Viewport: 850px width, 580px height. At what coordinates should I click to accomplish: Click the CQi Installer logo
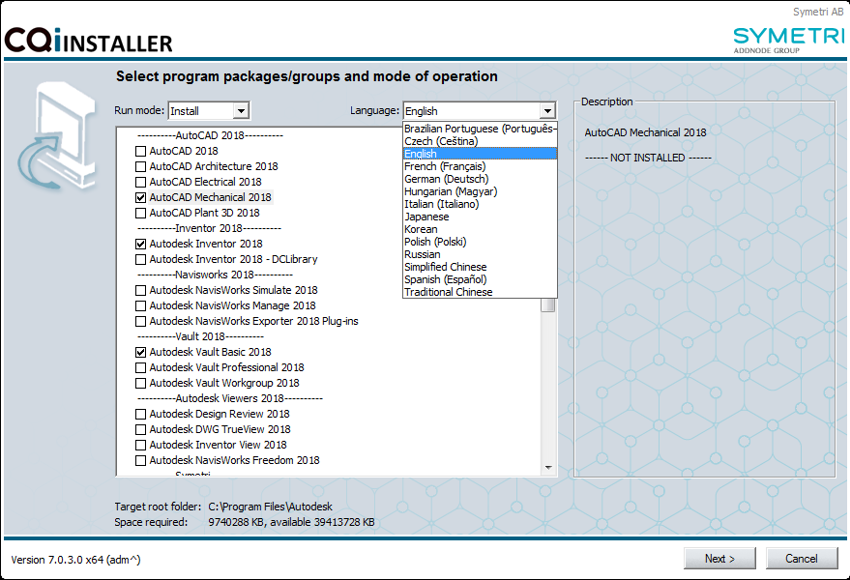coord(88,40)
